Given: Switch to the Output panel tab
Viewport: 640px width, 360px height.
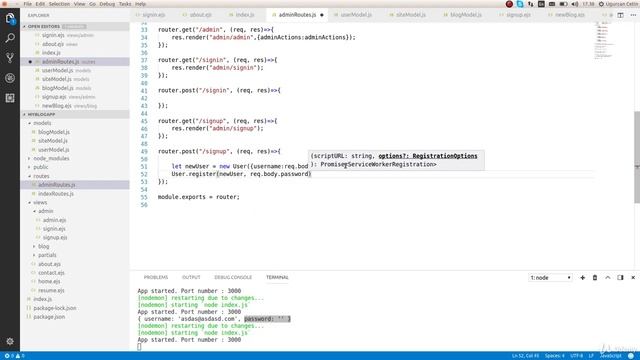Looking at the screenshot, I should (191, 278).
